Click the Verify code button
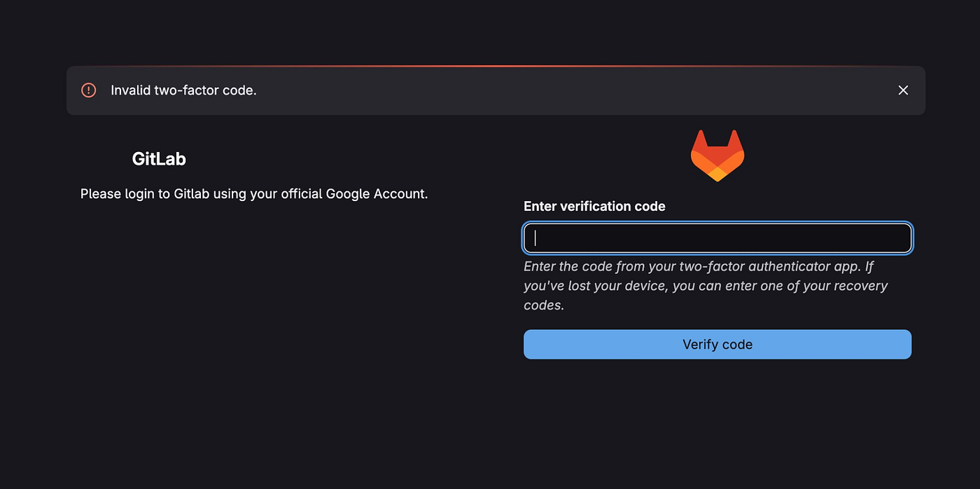 tap(717, 345)
